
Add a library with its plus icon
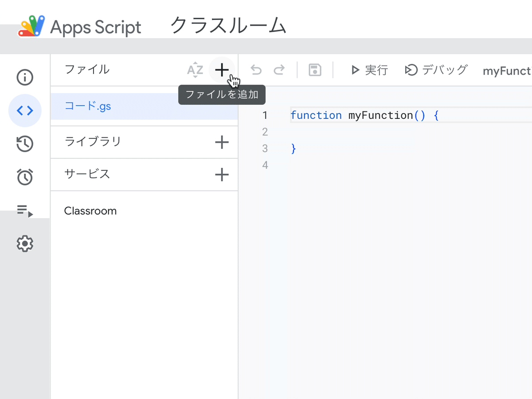click(x=222, y=142)
